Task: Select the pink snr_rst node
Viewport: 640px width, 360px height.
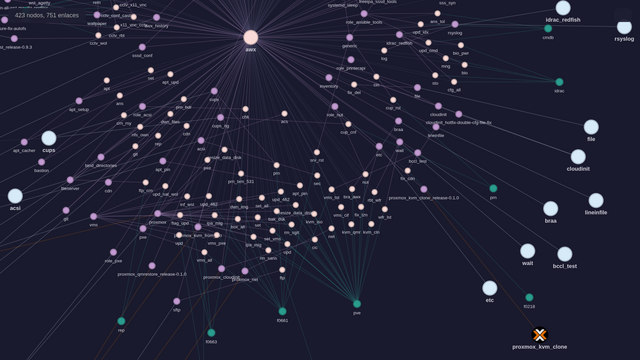Action: (x=317, y=152)
